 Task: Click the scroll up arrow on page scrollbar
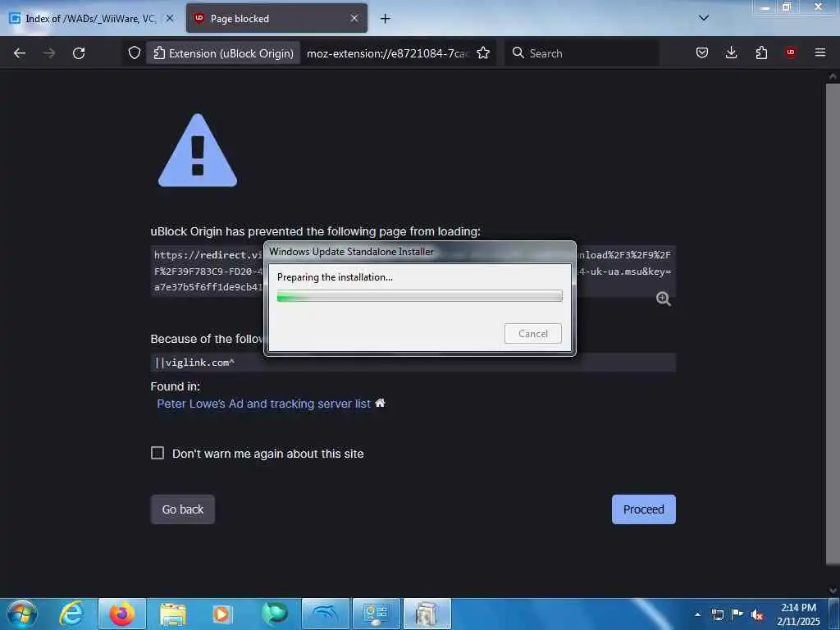(x=833, y=76)
